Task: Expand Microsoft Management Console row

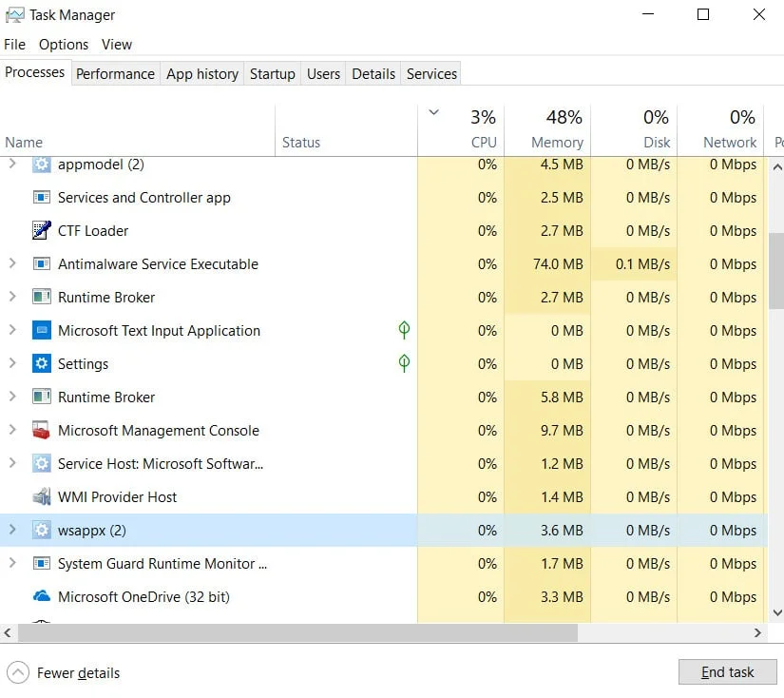Action: 12,429
